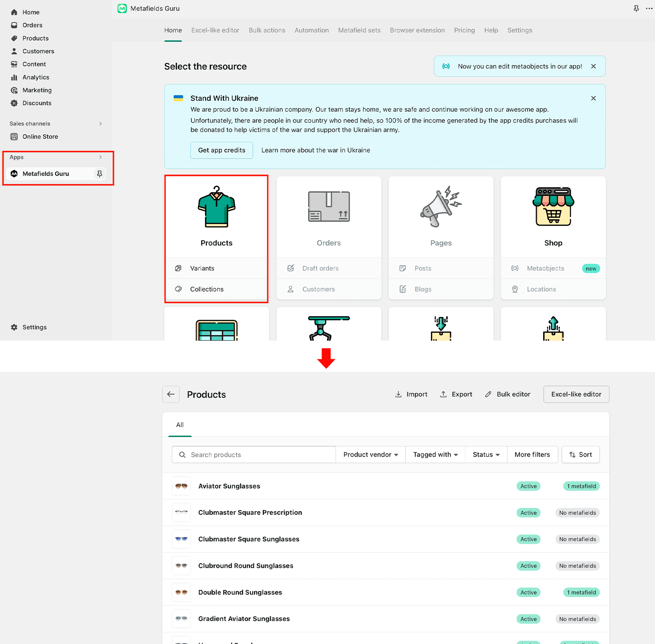Unpin the Metafields Guru app
This screenshot has height=644, width=655.
coord(100,173)
